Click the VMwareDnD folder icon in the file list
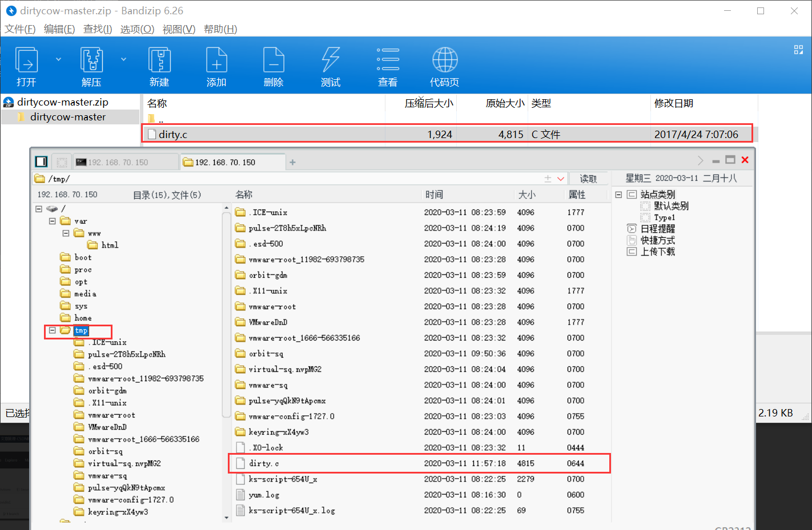 (240, 322)
